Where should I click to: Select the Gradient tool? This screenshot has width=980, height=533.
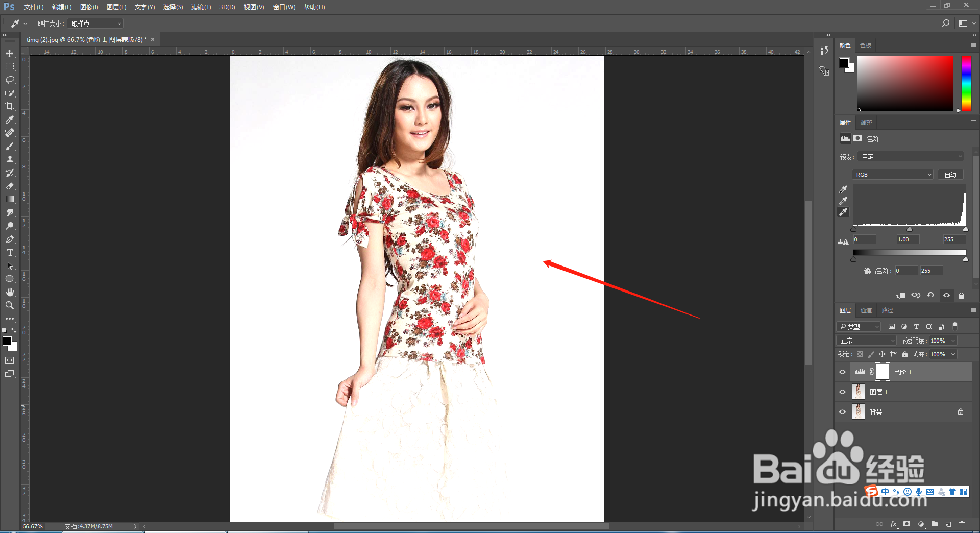(10, 199)
